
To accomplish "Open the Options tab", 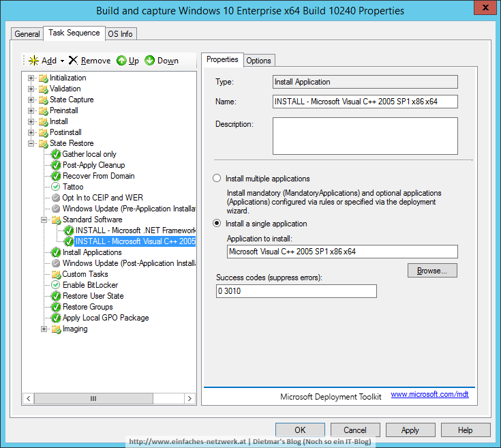I will [x=259, y=61].
